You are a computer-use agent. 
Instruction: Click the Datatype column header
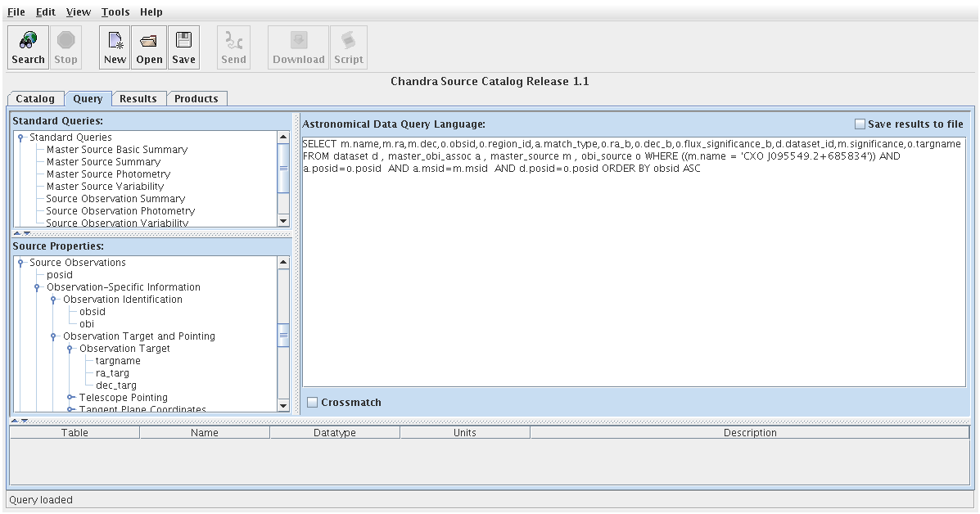(x=334, y=433)
